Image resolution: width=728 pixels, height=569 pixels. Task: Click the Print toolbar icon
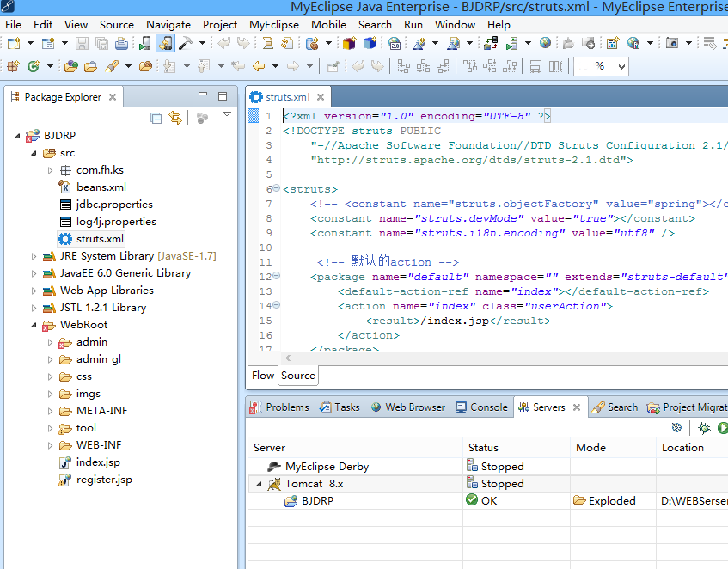point(122,43)
